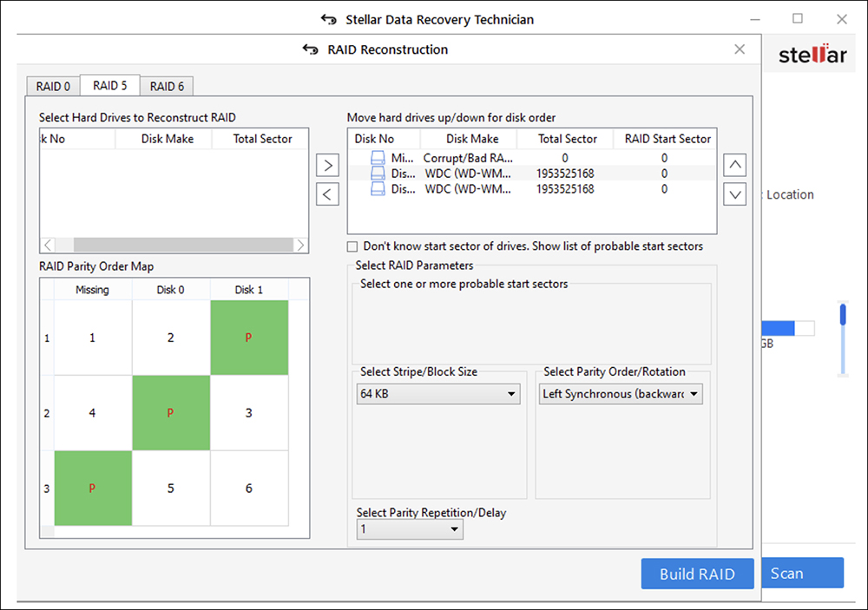Viewport: 868px width, 610px height.
Task: Enable 'Don't know start sector' checkbox
Action: pyautogui.click(x=352, y=246)
